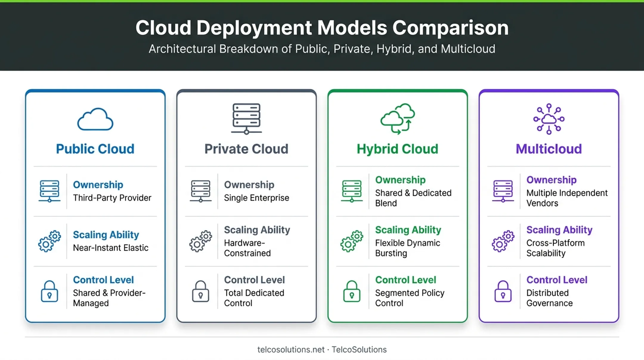Click the Private Cloud server rack icon
Screen dimensions: 644x360
246,119
